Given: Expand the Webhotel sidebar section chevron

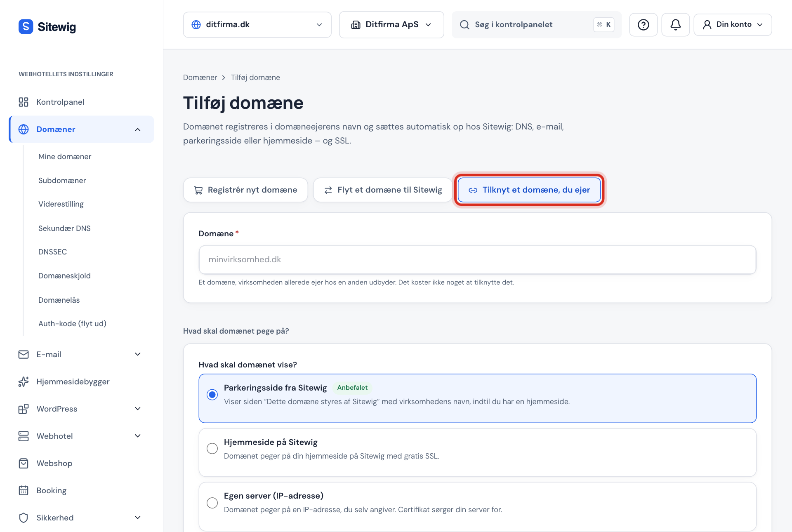Looking at the screenshot, I should tap(138, 436).
